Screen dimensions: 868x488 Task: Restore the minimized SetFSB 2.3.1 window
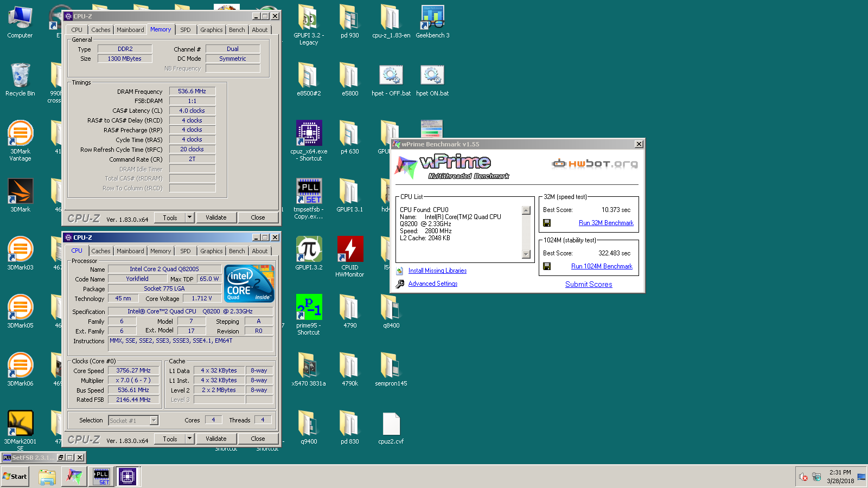tap(61, 458)
